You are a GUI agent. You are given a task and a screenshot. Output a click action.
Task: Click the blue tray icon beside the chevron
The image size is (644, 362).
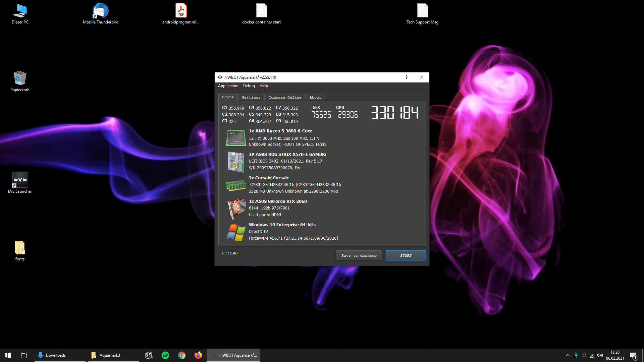click(576, 355)
